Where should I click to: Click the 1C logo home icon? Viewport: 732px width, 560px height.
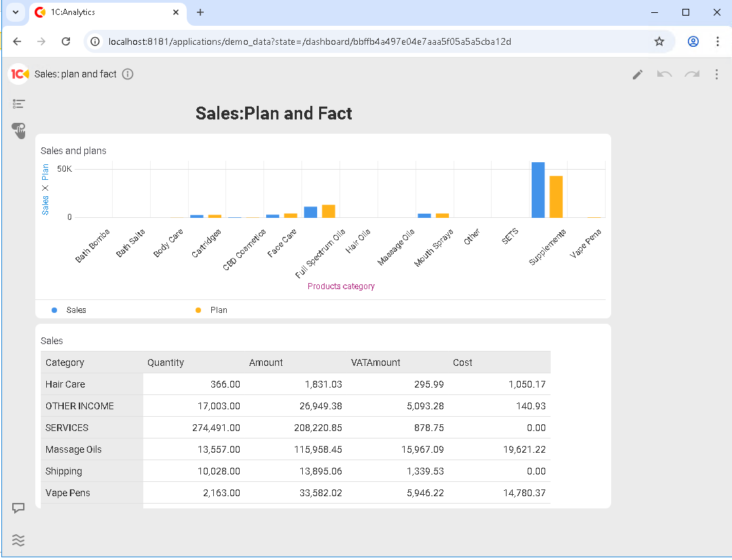point(20,74)
